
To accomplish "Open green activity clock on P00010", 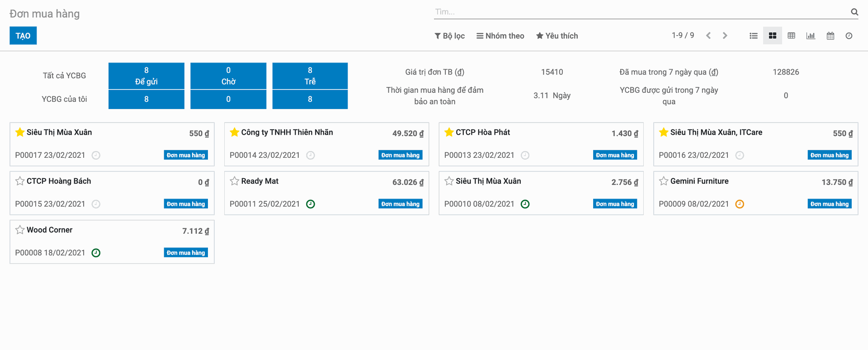I will (x=525, y=204).
